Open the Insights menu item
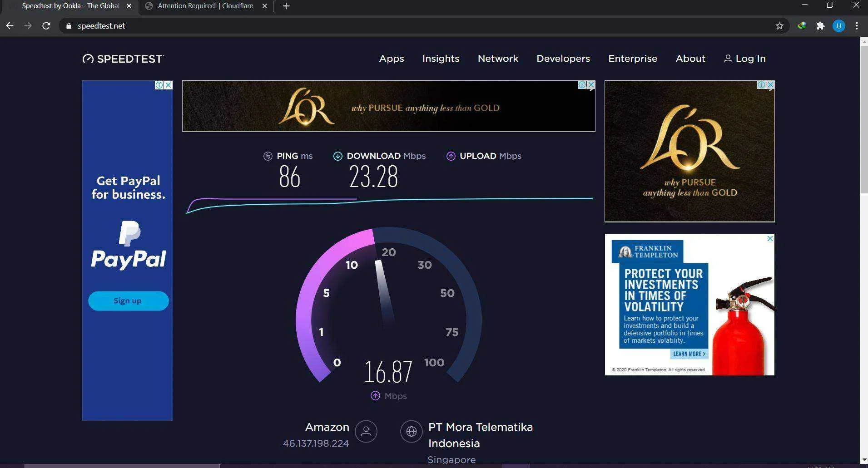The width and height of the screenshot is (868, 468). pos(441,59)
